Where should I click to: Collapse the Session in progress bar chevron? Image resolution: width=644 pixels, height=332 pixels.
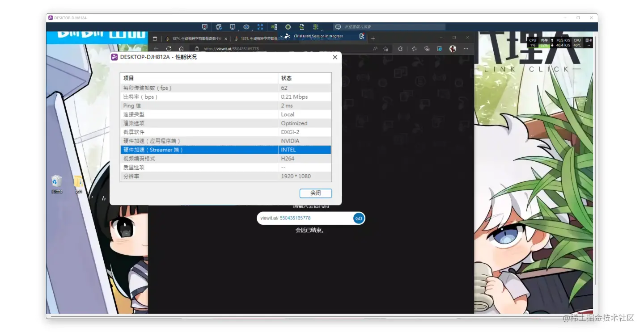pyautogui.click(x=281, y=36)
